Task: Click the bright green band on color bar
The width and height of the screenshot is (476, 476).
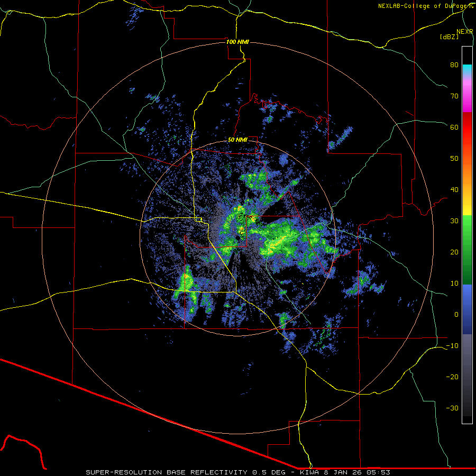Action: click(467, 227)
